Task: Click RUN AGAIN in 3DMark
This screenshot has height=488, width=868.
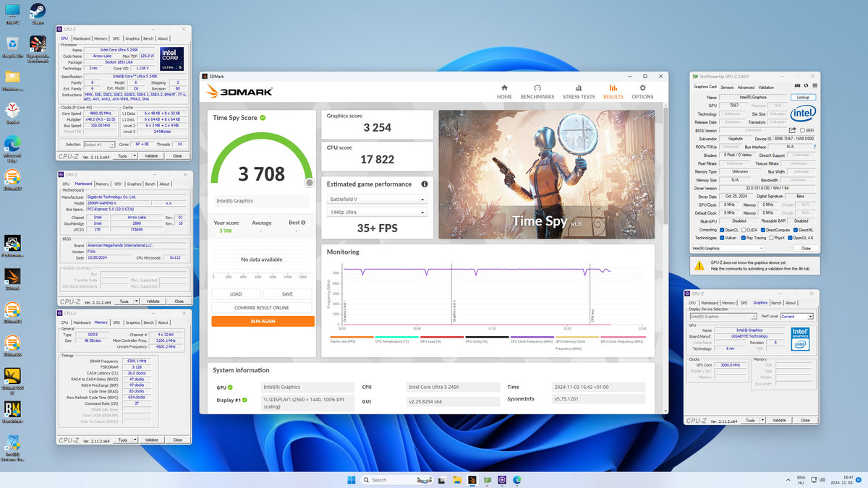Action: (x=263, y=321)
